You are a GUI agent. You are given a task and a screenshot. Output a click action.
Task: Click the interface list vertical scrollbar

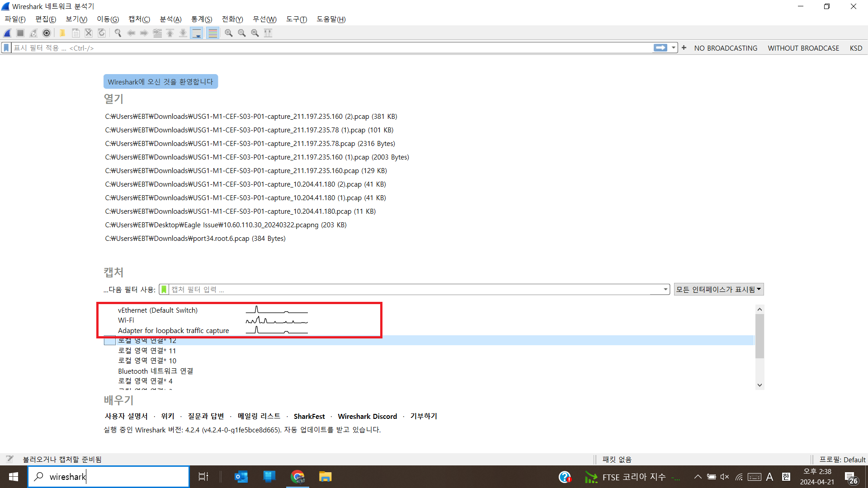click(x=759, y=337)
